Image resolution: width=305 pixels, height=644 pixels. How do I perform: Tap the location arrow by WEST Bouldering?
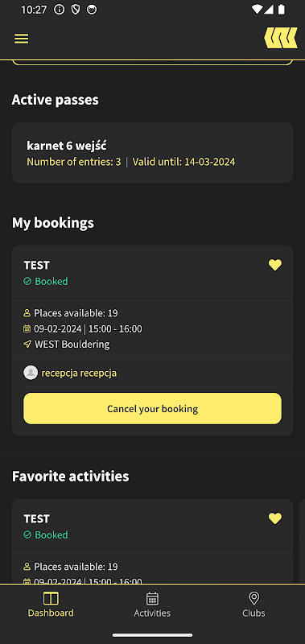[x=27, y=345]
